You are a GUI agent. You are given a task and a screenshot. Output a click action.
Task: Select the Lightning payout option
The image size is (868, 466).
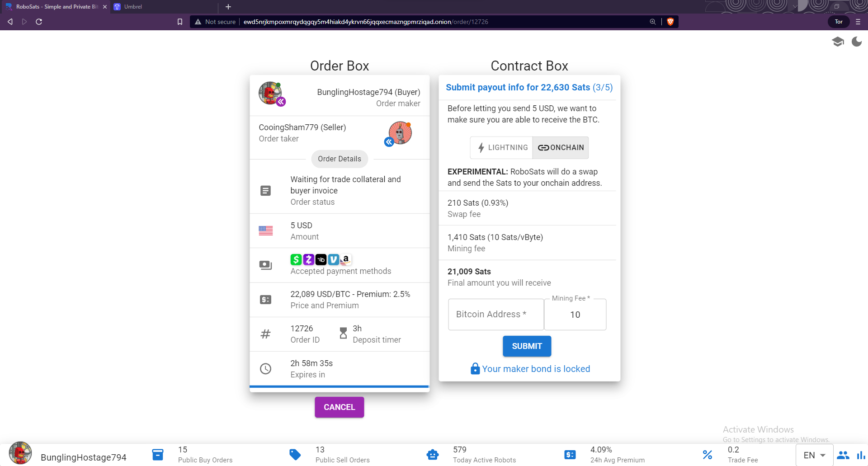(502, 148)
